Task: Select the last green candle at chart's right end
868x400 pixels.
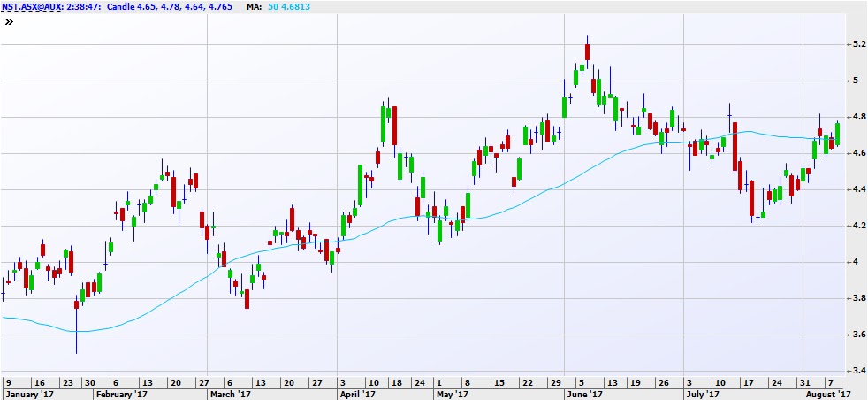Action: coord(837,134)
